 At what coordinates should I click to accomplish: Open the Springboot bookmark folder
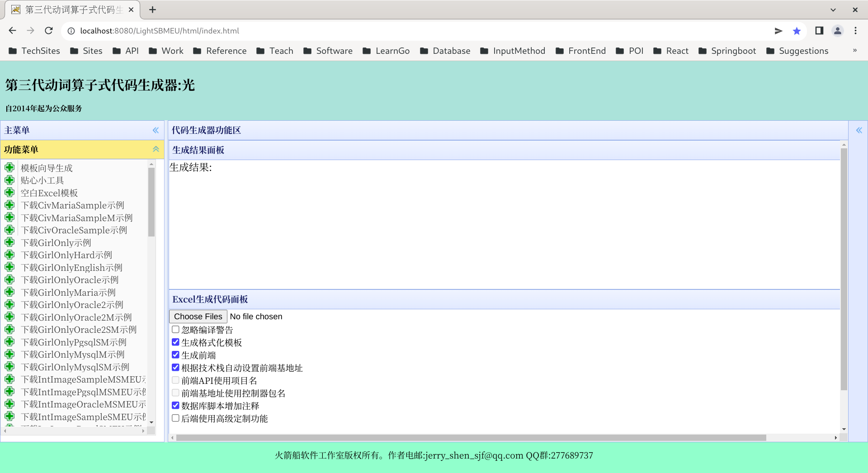pos(727,51)
